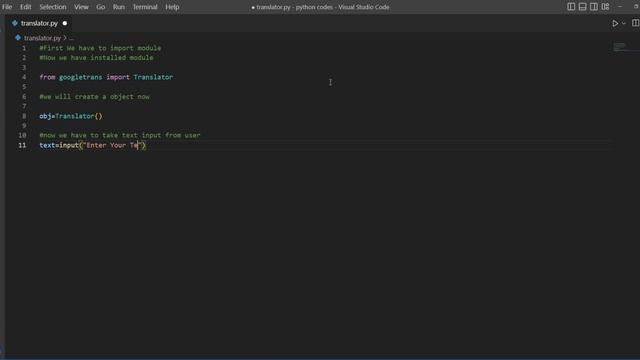Screen dimensions: 640x360
Task: Click line number 11 in the gutter
Action: 22,145
